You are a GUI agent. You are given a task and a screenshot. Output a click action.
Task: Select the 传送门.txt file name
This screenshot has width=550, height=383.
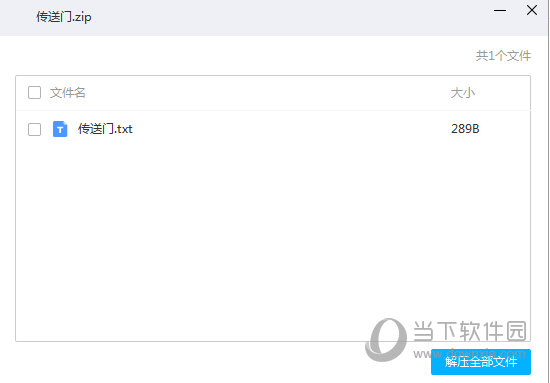pyautogui.click(x=105, y=129)
